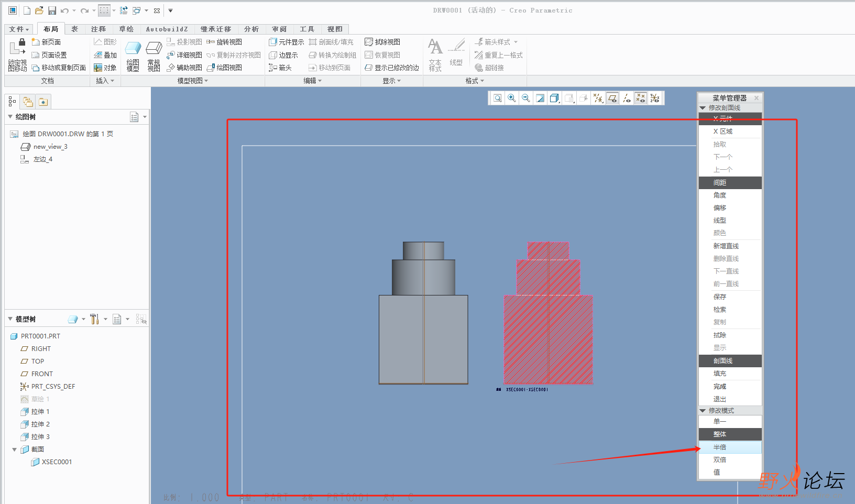
Task: Click the repaint icon in graphics toolbar
Action: 540,98
